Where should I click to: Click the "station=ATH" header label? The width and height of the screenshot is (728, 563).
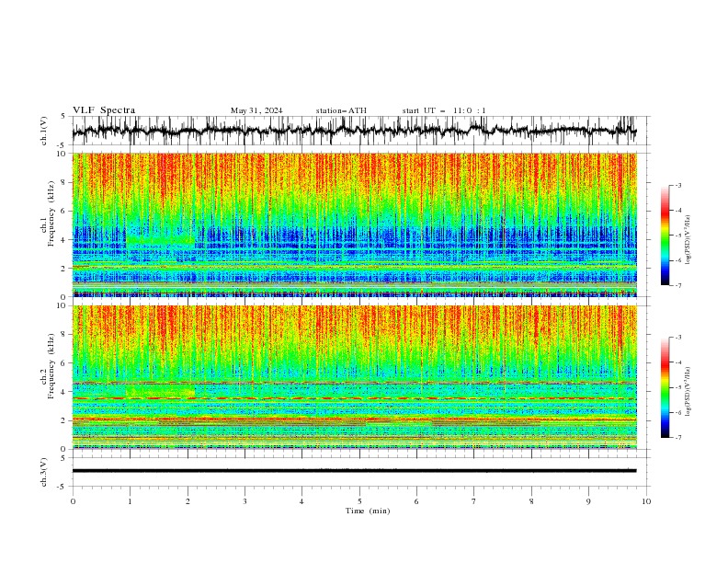pos(341,110)
